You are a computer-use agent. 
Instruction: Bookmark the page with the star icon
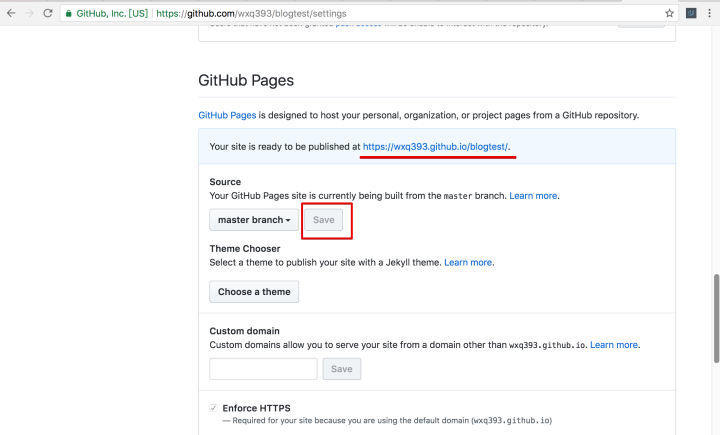669,13
